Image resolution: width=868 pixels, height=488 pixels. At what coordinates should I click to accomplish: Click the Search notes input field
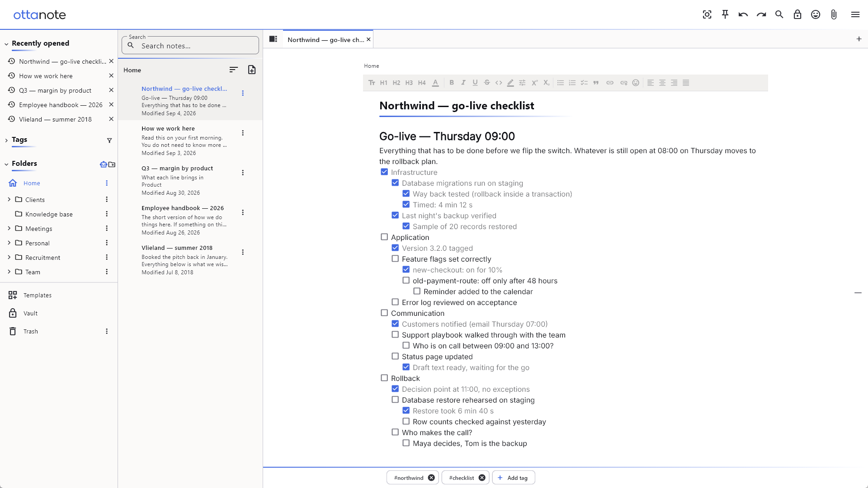(190, 46)
